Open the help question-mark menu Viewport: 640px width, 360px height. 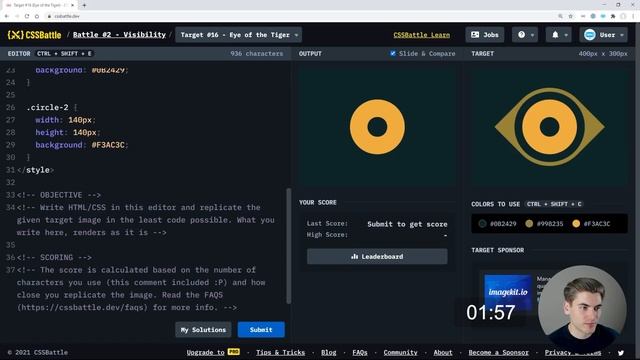tap(525, 35)
